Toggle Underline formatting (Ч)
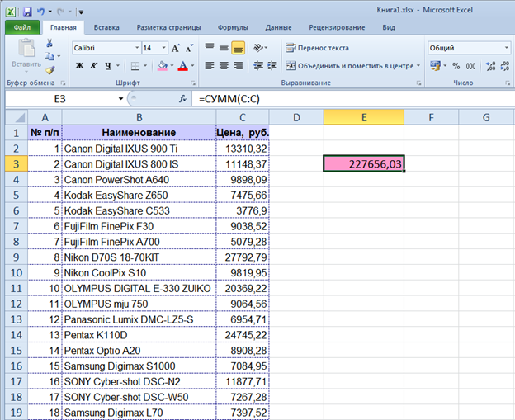The image size is (515, 420). (109, 65)
